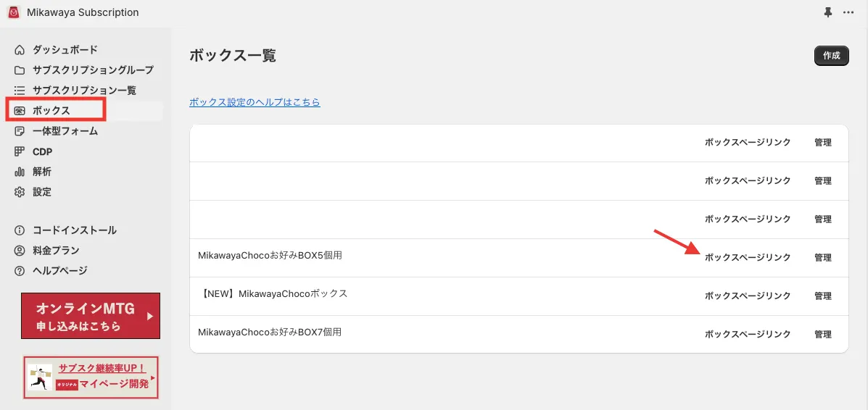Open the 解析 page
Image resolution: width=868 pixels, height=410 pixels.
pyautogui.click(x=42, y=172)
